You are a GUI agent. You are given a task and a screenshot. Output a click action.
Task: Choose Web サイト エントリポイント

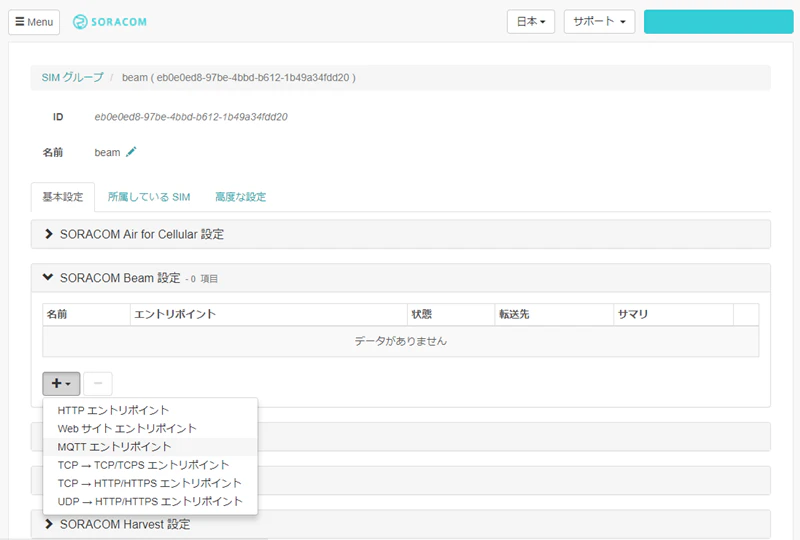click(151, 429)
